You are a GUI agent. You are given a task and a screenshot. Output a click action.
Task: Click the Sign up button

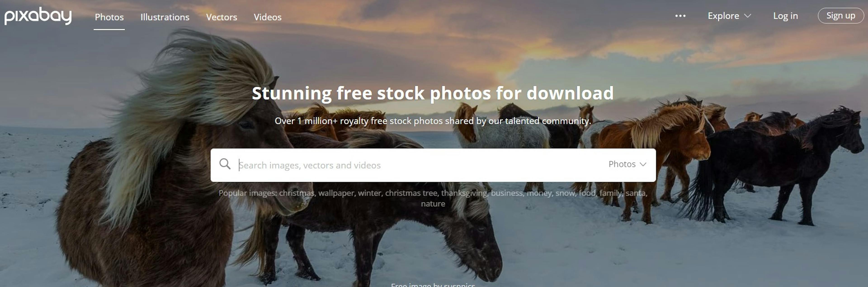[x=840, y=16]
